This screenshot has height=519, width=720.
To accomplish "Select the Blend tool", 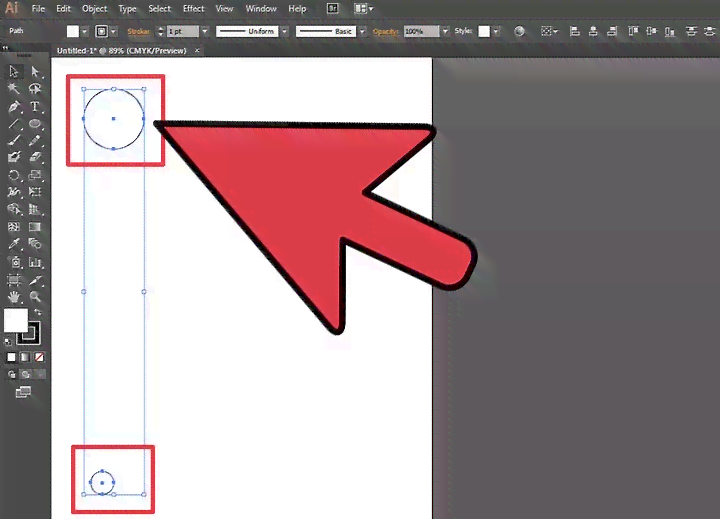I will pos(35,244).
